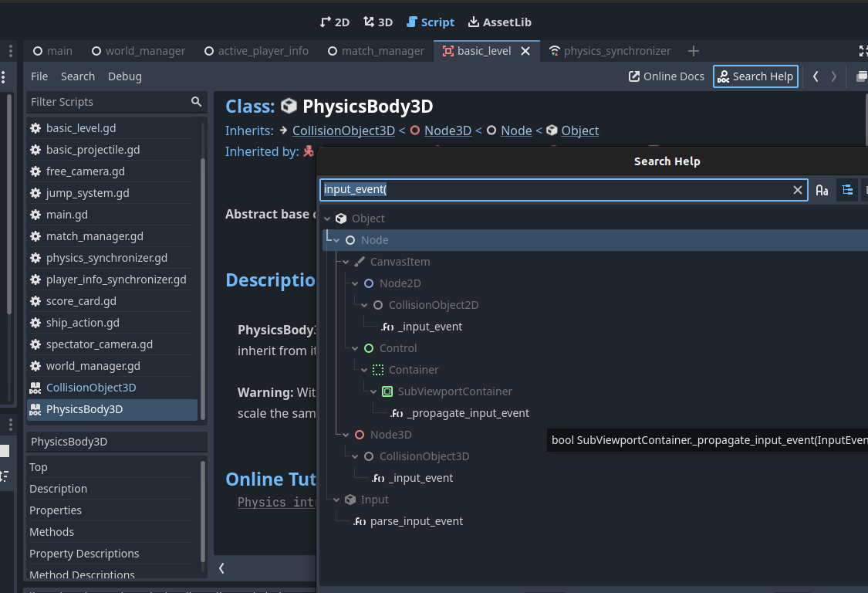Open spectator_camera.gd script
The width and height of the screenshot is (868, 593).
click(113, 344)
